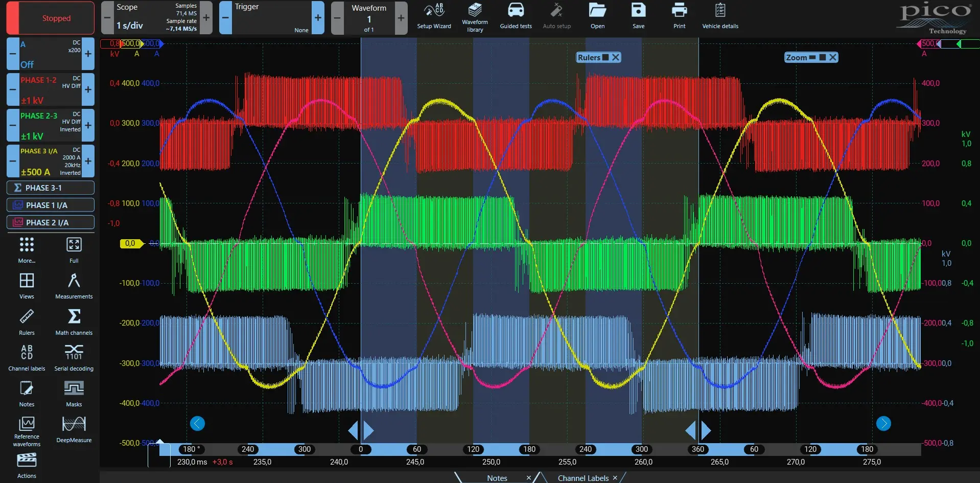Open the DeepMeasure tool
Viewport: 980px width, 483px height.
click(74, 428)
